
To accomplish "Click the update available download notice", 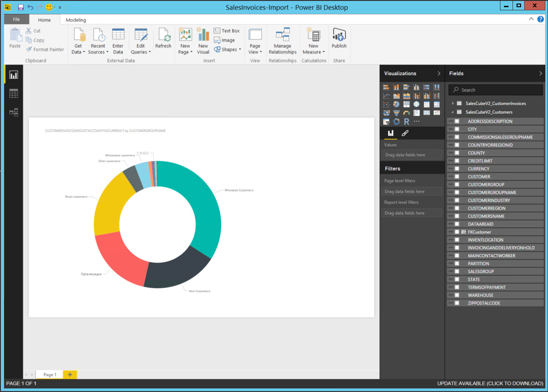I will tap(490, 383).
